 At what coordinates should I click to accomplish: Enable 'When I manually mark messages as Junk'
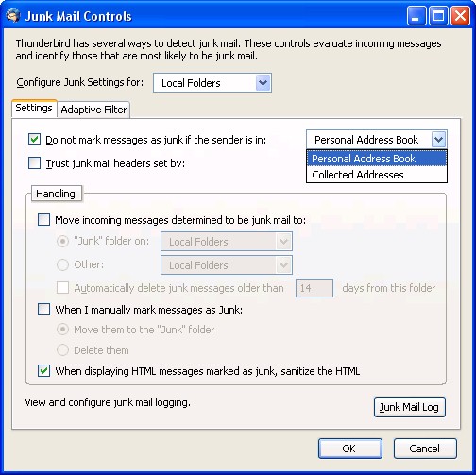[43, 310]
